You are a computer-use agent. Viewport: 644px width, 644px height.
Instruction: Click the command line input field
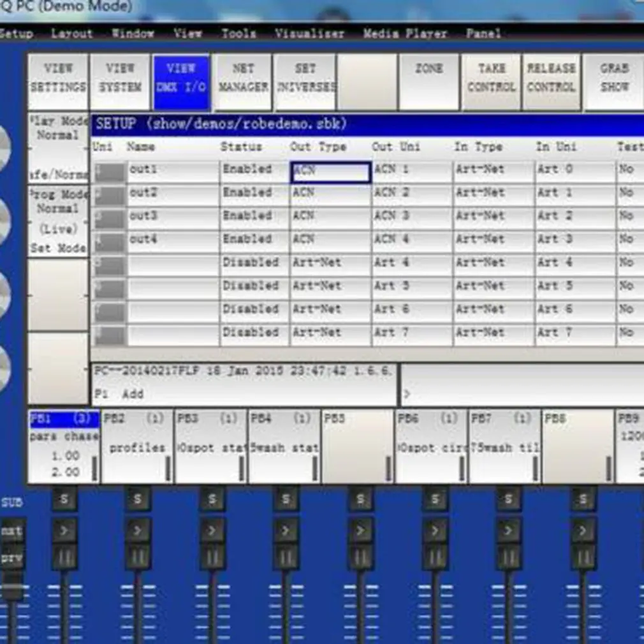[x=522, y=385]
